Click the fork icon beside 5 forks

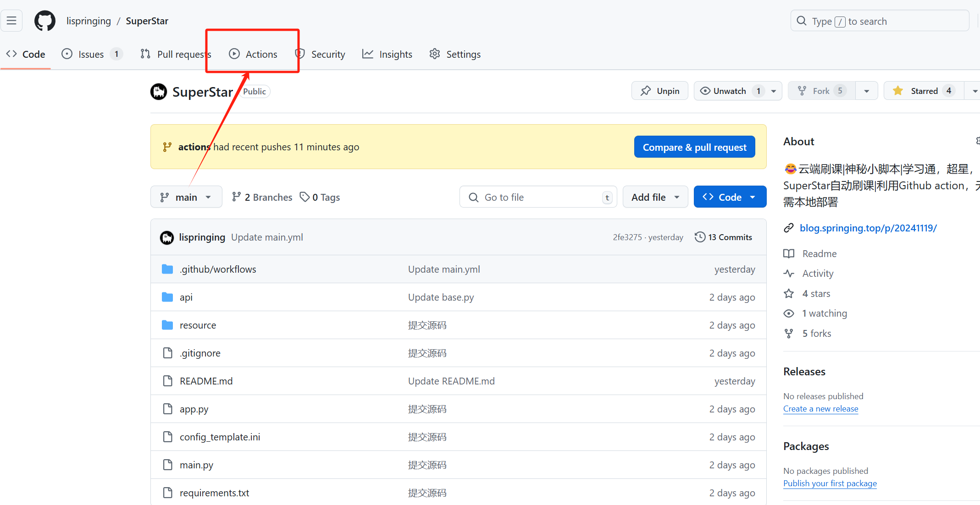coord(789,334)
